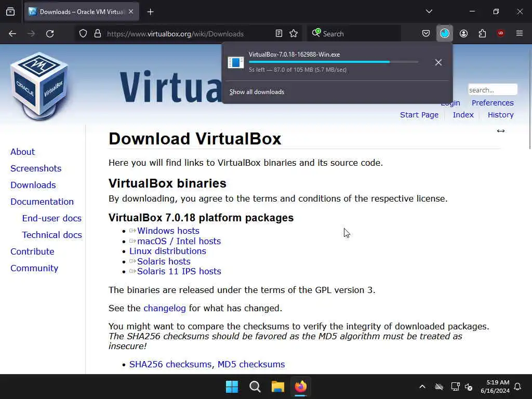Download the macOS / Intel hosts package
The image size is (532, 399).
pos(179,241)
